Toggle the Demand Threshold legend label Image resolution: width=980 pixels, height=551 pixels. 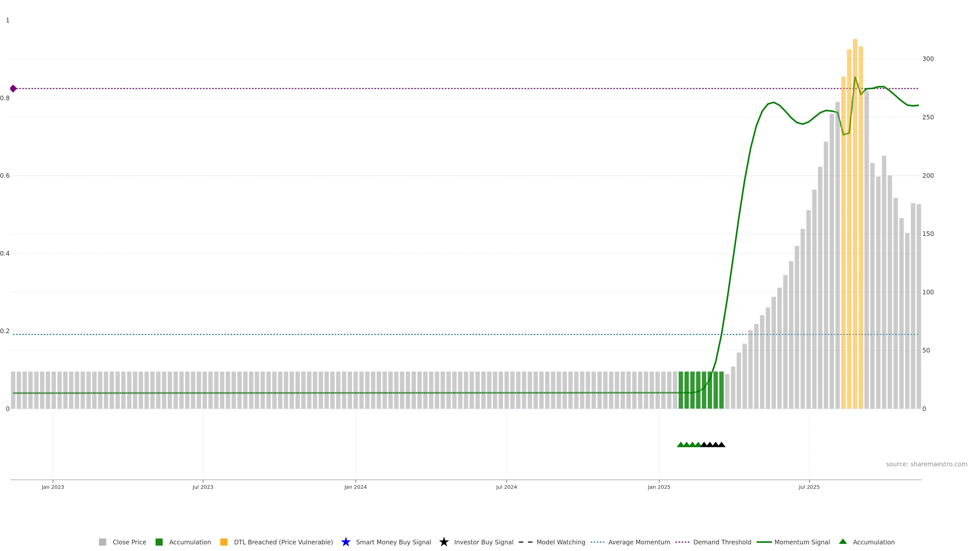722,542
